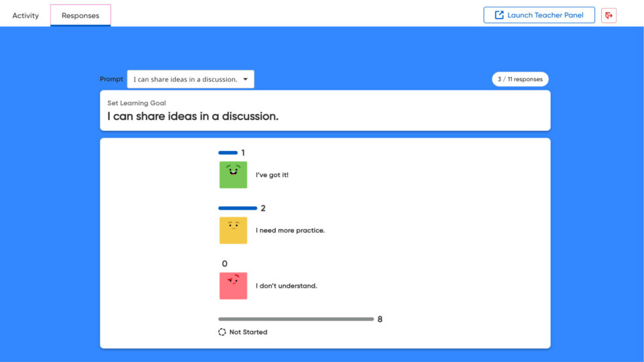This screenshot has width=644, height=362.
Task: Select the Responses tab
Action: (80, 15)
